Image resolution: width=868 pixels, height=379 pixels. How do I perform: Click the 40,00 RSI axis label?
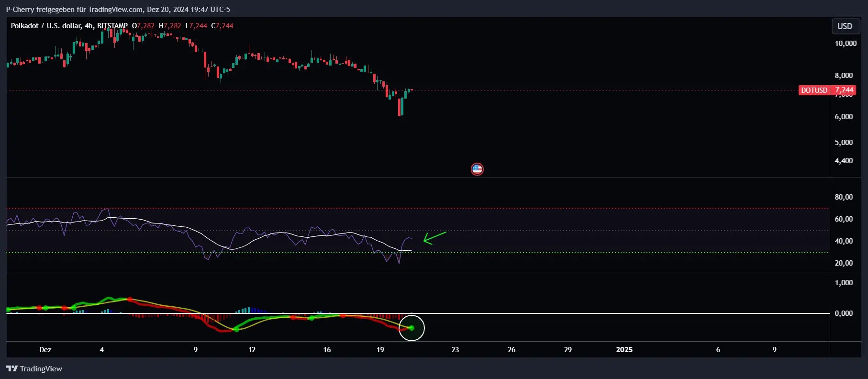pyautogui.click(x=844, y=241)
